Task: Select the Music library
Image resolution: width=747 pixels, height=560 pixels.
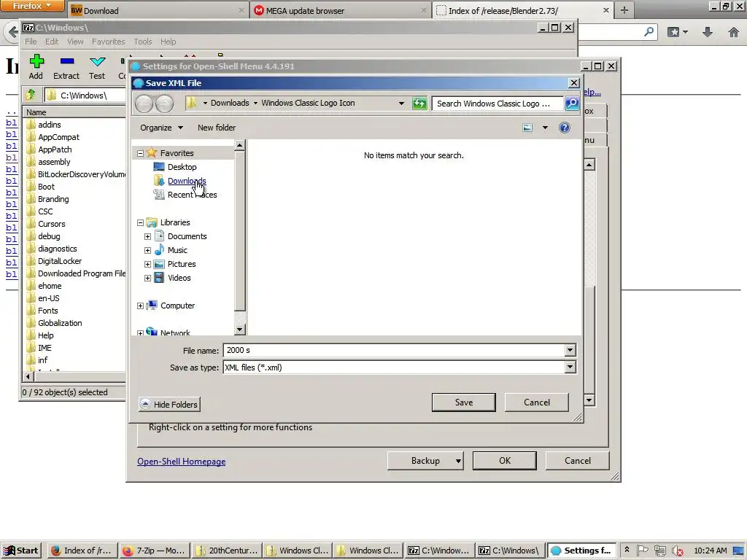Action: coord(177,250)
